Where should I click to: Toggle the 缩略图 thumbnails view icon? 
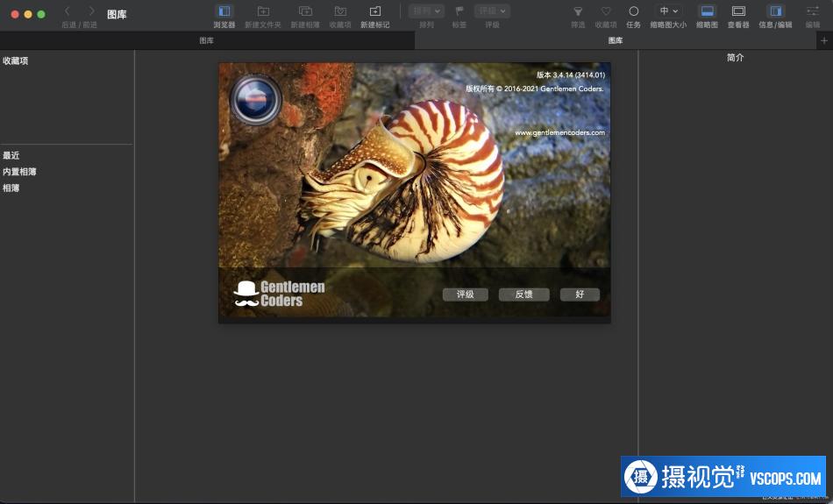pos(707,11)
